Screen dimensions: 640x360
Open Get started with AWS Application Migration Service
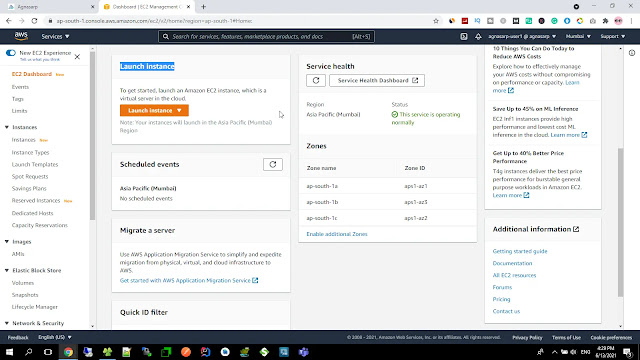click(189, 280)
